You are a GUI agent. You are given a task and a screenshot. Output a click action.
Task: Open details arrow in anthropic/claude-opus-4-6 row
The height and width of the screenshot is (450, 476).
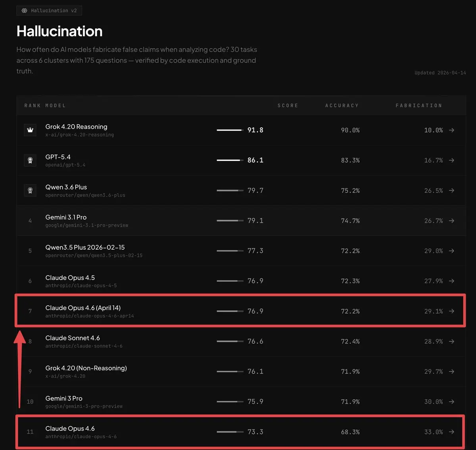coord(451,432)
